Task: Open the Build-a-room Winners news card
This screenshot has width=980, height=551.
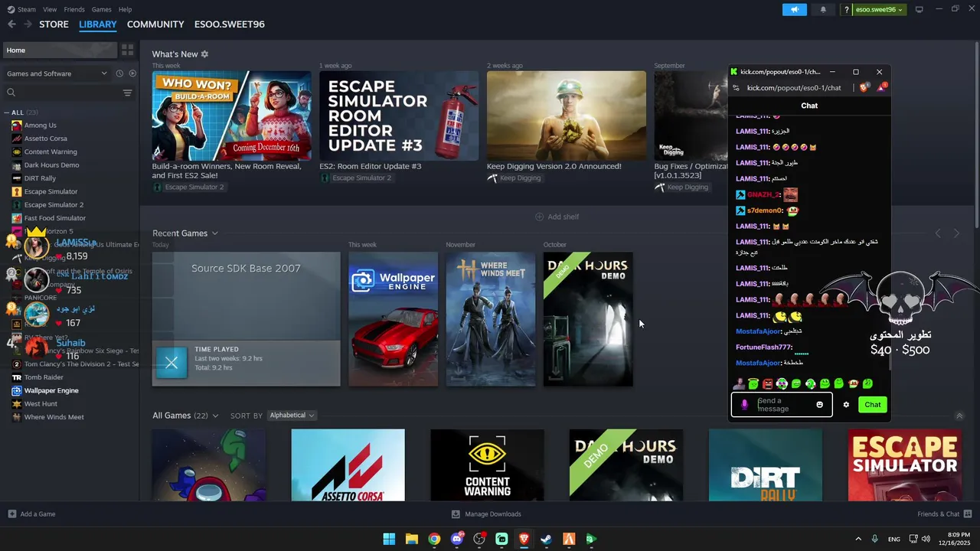Action: (x=231, y=116)
